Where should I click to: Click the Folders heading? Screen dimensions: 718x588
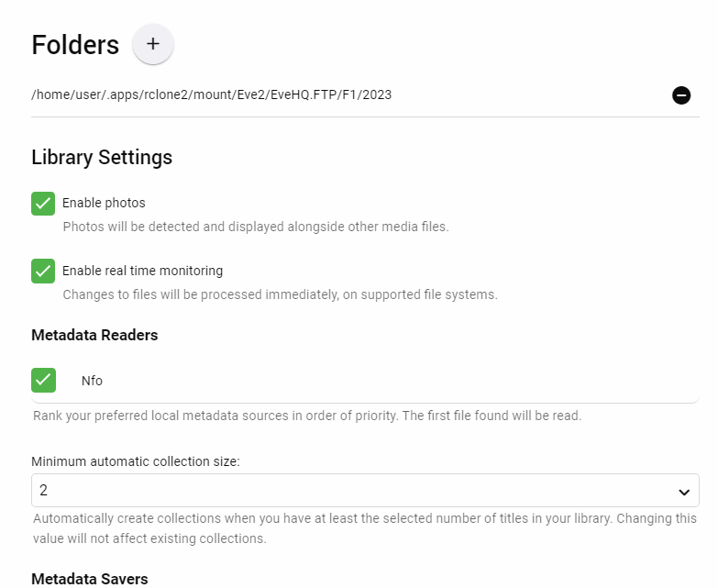pyautogui.click(x=75, y=45)
